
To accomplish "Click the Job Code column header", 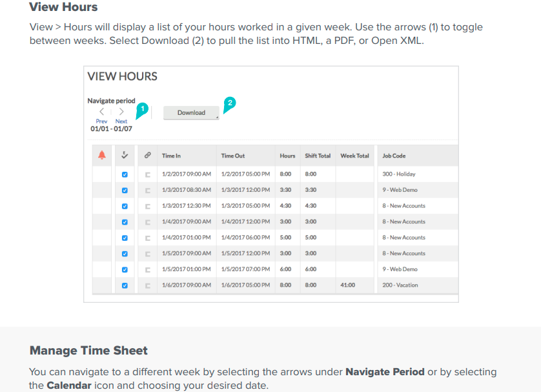I will [394, 156].
